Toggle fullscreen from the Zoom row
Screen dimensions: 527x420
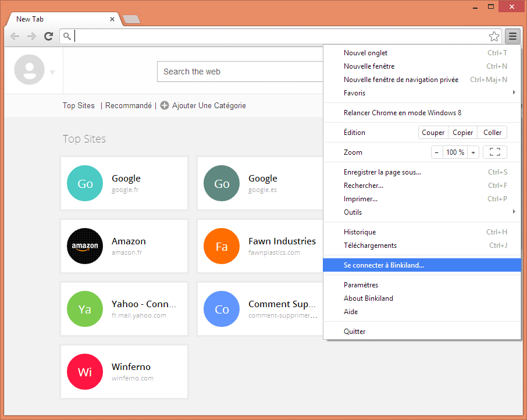(495, 152)
